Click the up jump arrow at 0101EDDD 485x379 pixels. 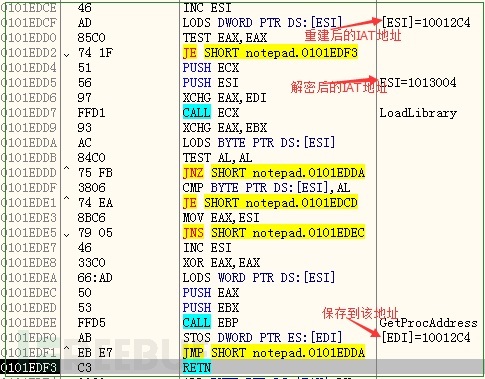[x=67, y=169]
